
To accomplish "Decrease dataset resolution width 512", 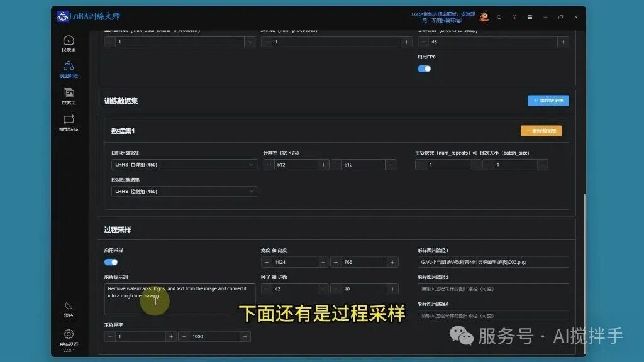I will click(x=269, y=165).
